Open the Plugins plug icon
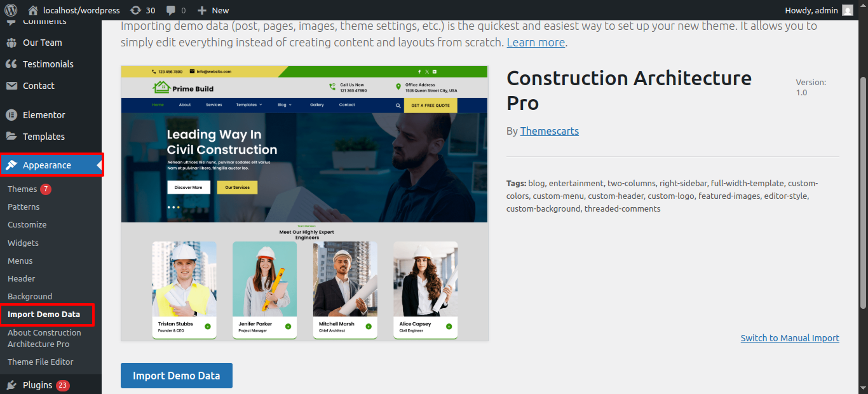 coord(11,385)
